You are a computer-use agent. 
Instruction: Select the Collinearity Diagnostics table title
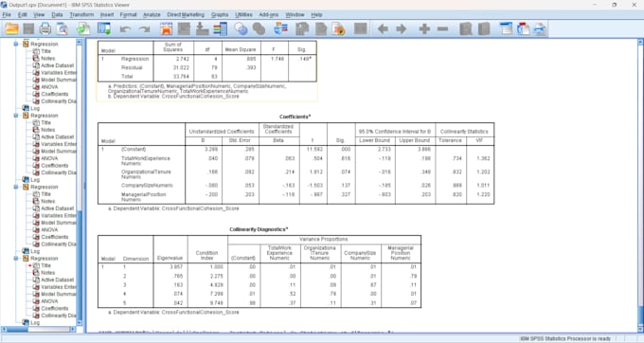point(259,229)
